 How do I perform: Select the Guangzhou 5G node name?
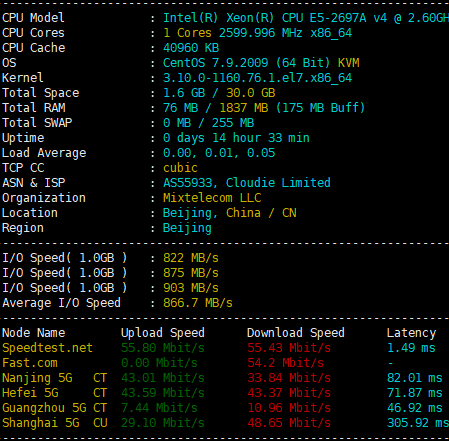click(x=44, y=409)
